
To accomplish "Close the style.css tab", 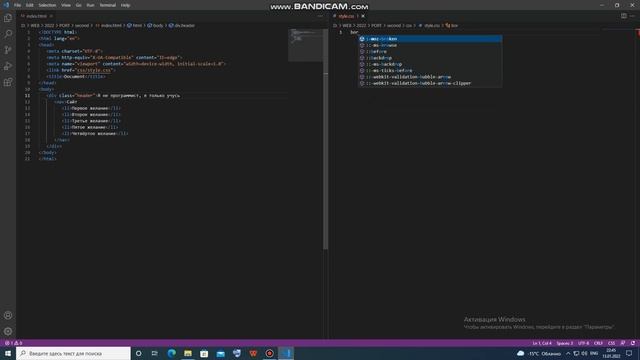I will pos(363,16).
